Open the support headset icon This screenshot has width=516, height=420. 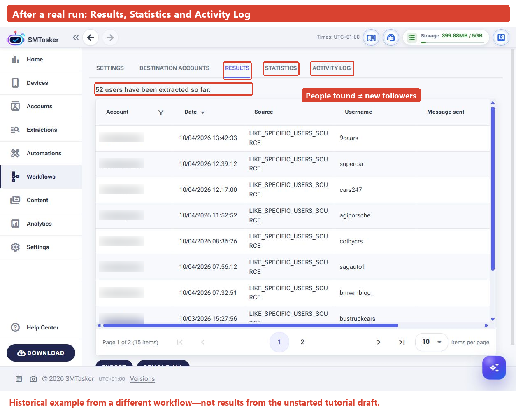pos(391,37)
